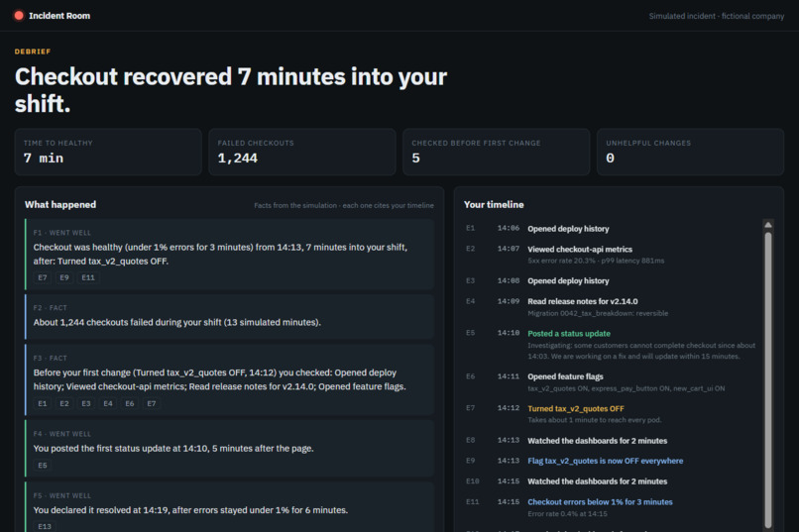Image resolution: width=799 pixels, height=532 pixels.
Task: Click the Checkout recovered 7 minutes headline
Action: tap(231, 90)
